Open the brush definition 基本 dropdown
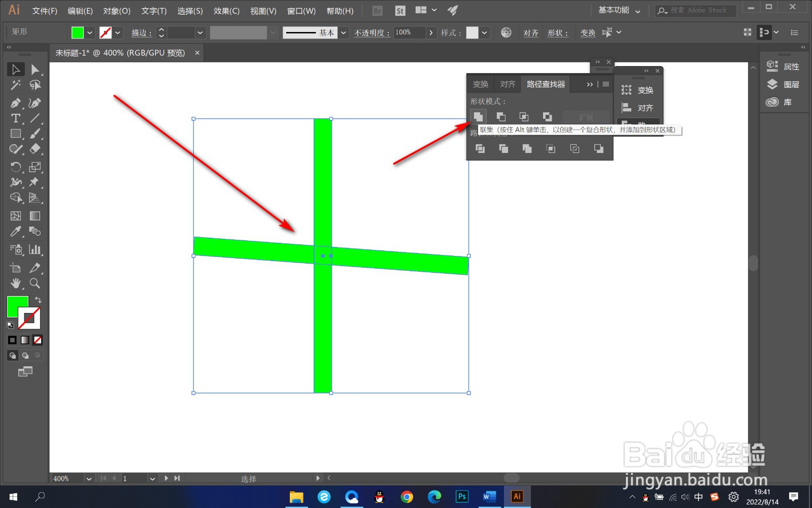Viewport: 812px width, 508px height. point(344,33)
